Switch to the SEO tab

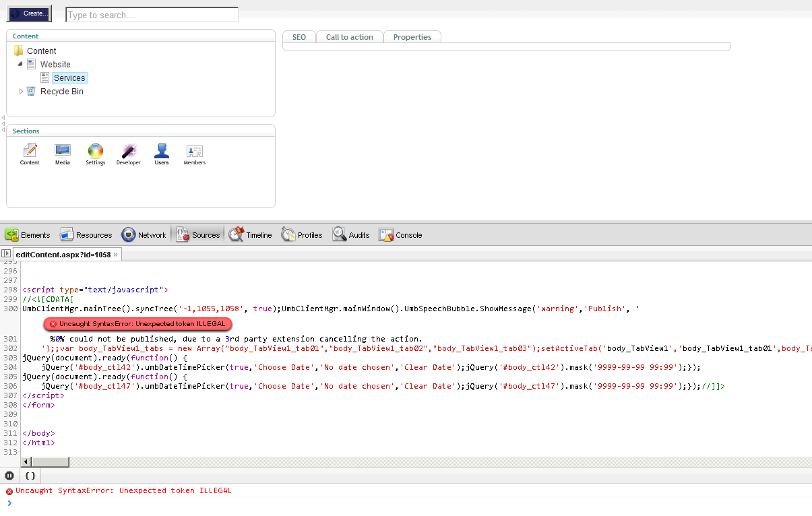click(x=299, y=37)
